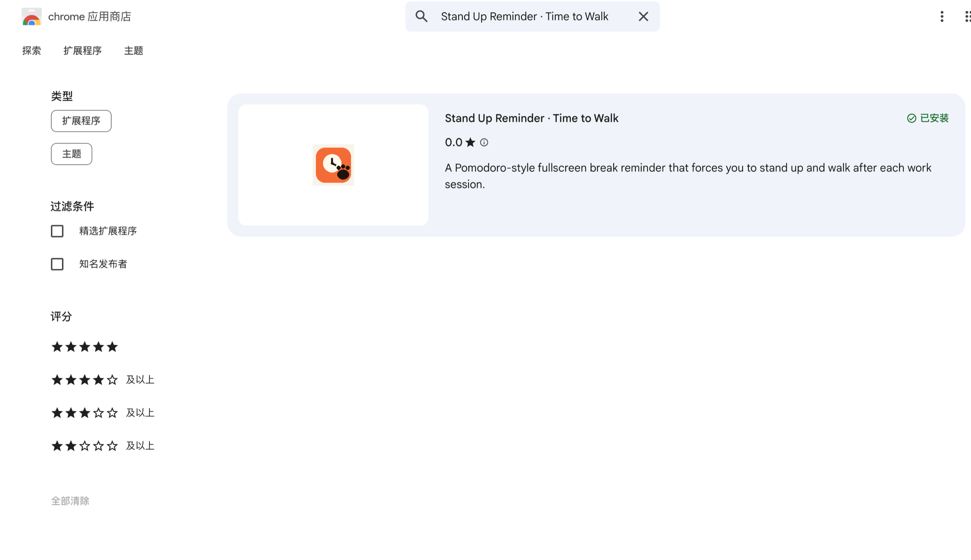971x560 pixels.
Task: Click the search magnifier icon
Action: (421, 16)
